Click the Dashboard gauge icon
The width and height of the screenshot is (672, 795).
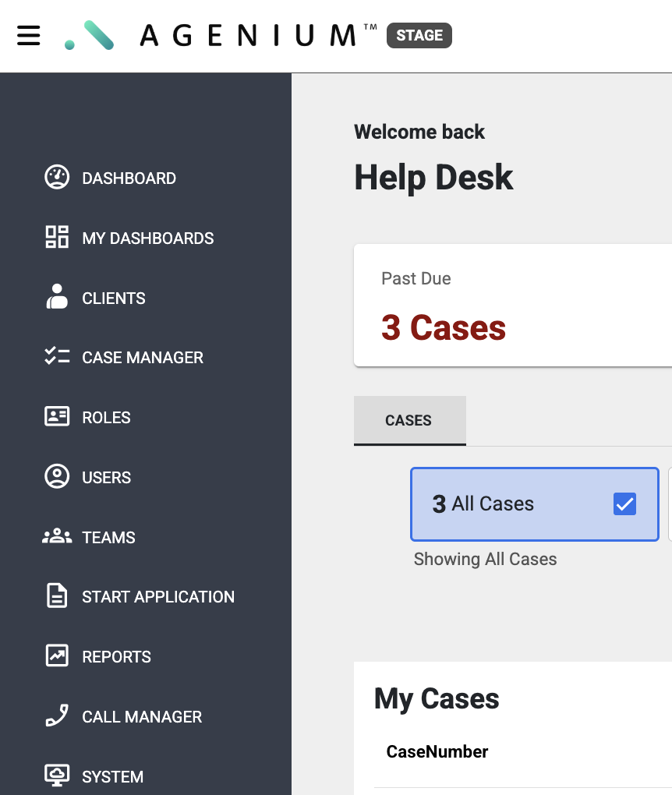click(x=57, y=178)
